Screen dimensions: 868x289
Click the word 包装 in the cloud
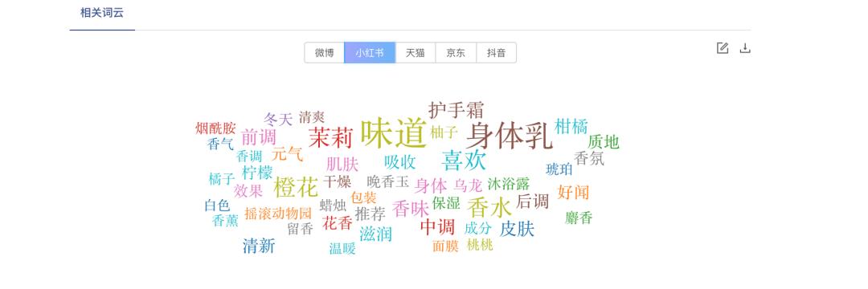point(364,197)
